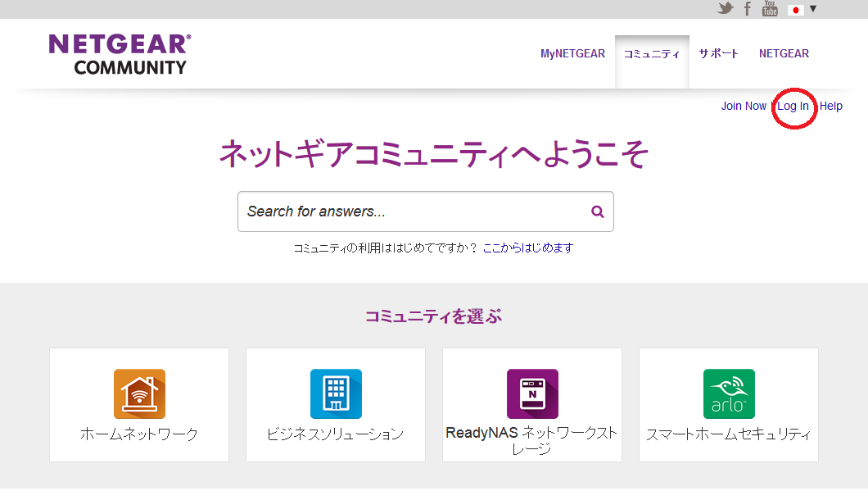The image size is (868, 491).
Task: Open the MyNETGEAR menu item
Action: click(x=572, y=53)
